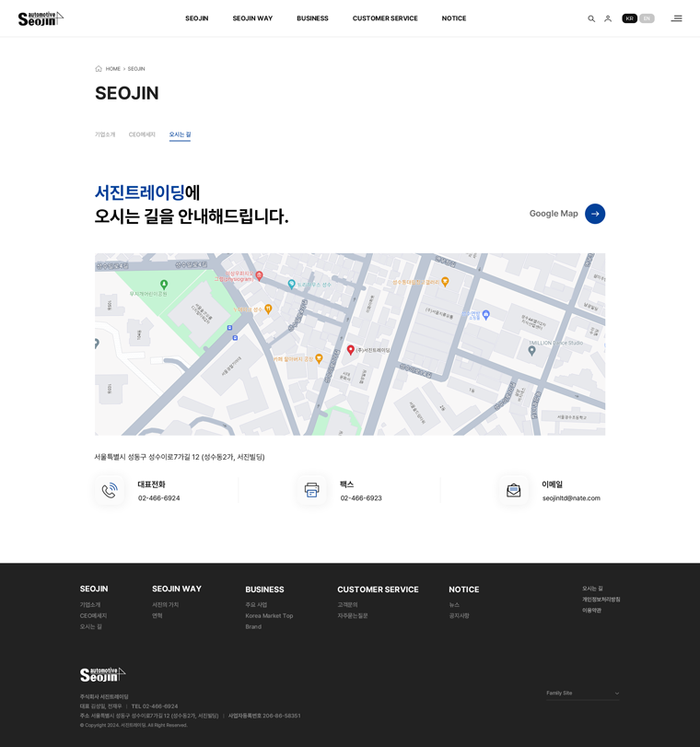Click the red (주)서진트레이딩 map pin
This screenshot has width=700, height=747.
coord(350,350)
